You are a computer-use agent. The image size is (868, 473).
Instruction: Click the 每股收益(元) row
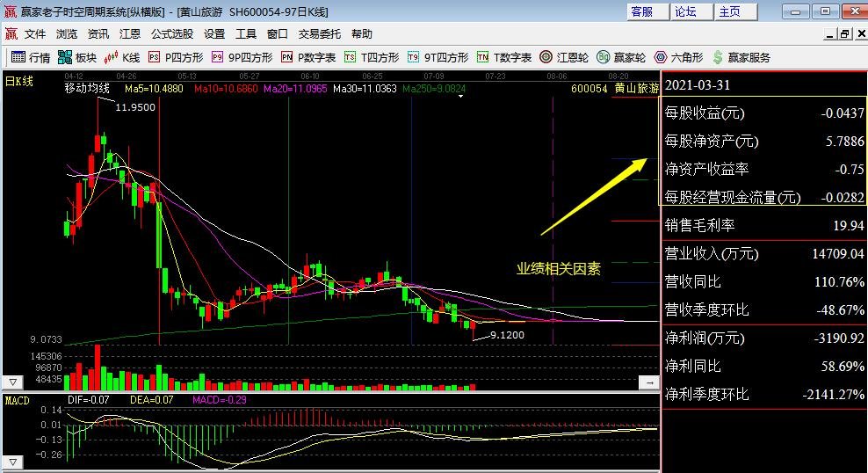click(764, 113)
